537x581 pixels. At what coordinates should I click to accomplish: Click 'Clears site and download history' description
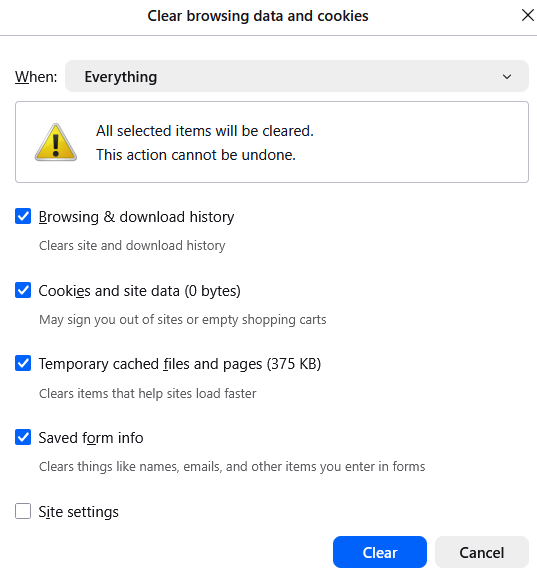[x=132, y=246]
